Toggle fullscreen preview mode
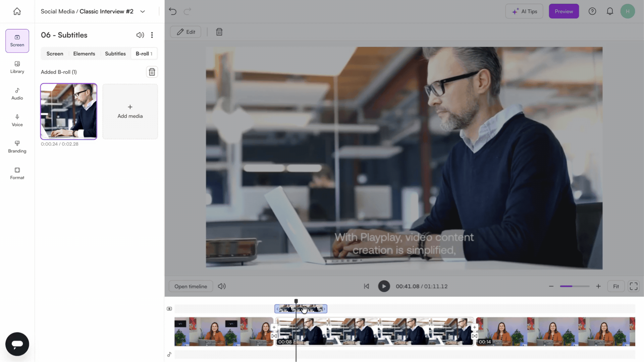The image size is (644, 362). (x=633, y=286)
